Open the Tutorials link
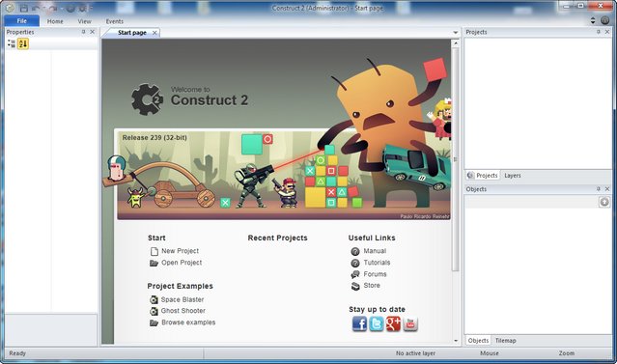The height and width of the screenshot is (364, 617). [377, 263]
